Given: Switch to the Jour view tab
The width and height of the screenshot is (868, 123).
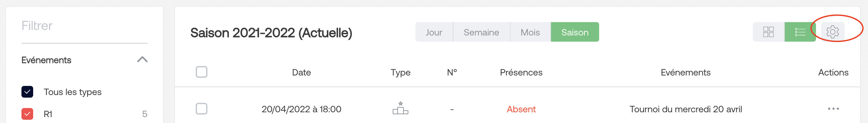Looking at the screenshot, I should click(434, 32).
